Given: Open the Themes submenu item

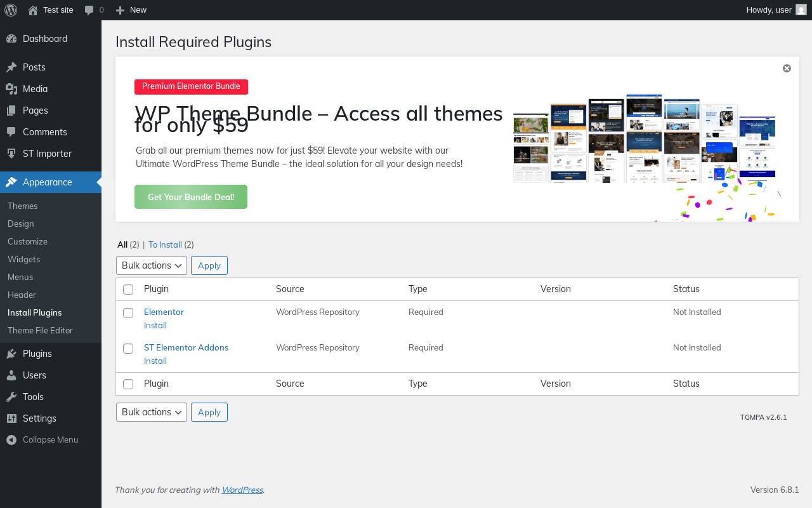Looking at the screenshot, I should [23, 206].
